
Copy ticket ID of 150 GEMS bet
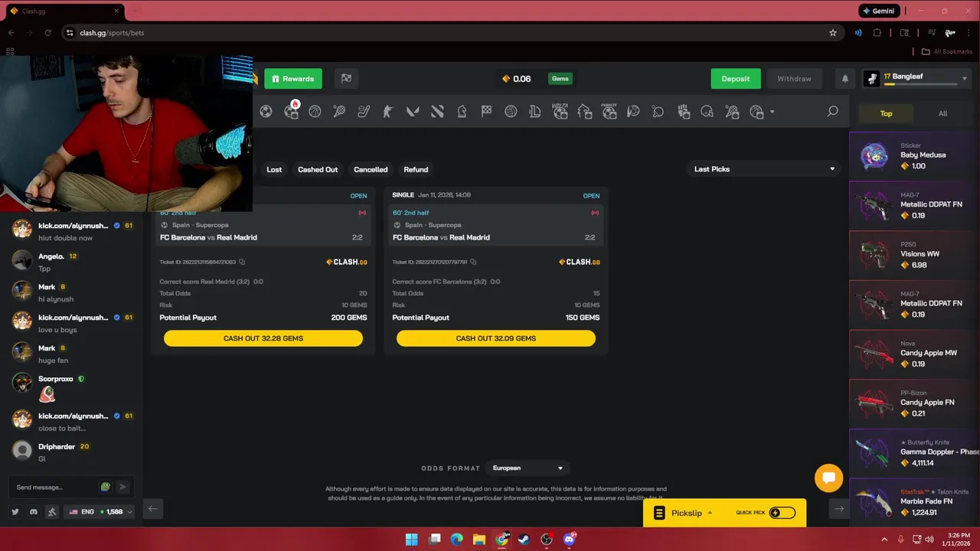click(x=473, y=262)
